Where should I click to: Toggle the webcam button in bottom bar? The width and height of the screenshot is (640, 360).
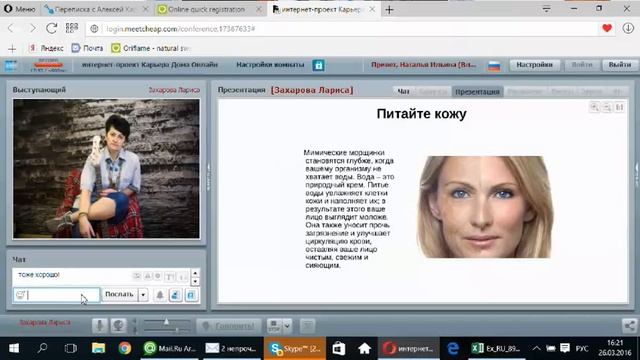click(x=118, y=325)
